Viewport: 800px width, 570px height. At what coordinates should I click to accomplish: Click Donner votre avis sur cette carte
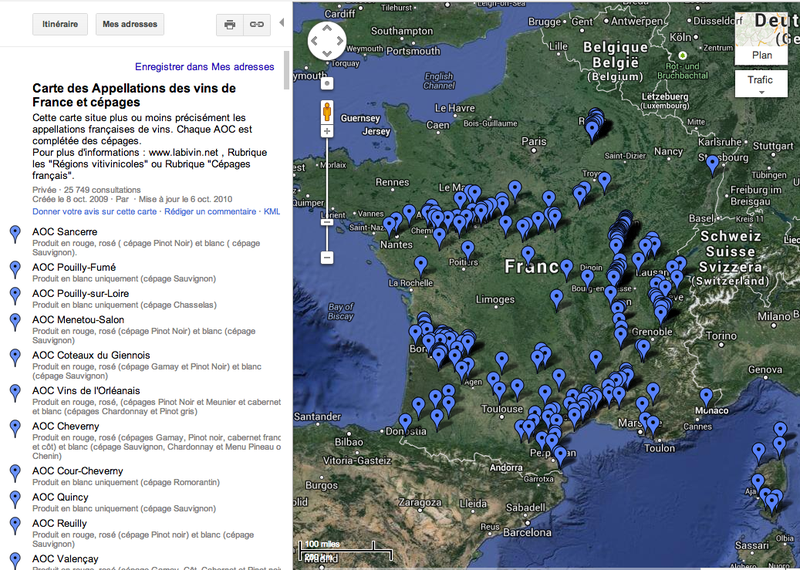[94, 211]
